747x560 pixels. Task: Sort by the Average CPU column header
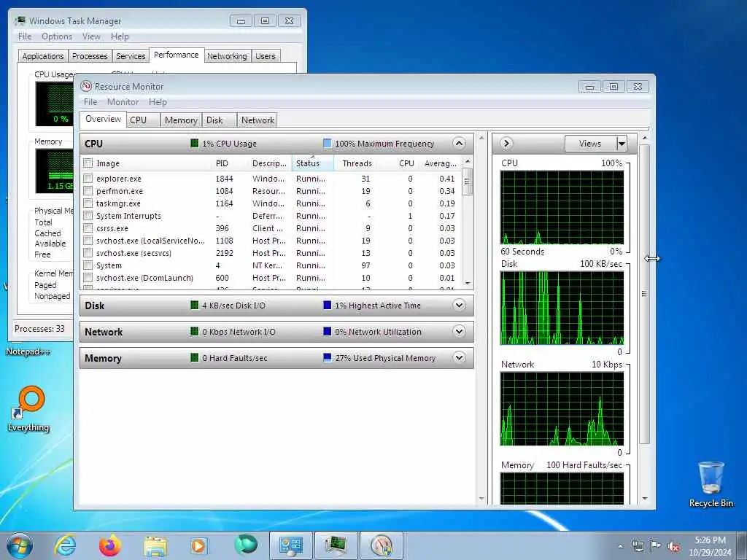tap(440, 163)
